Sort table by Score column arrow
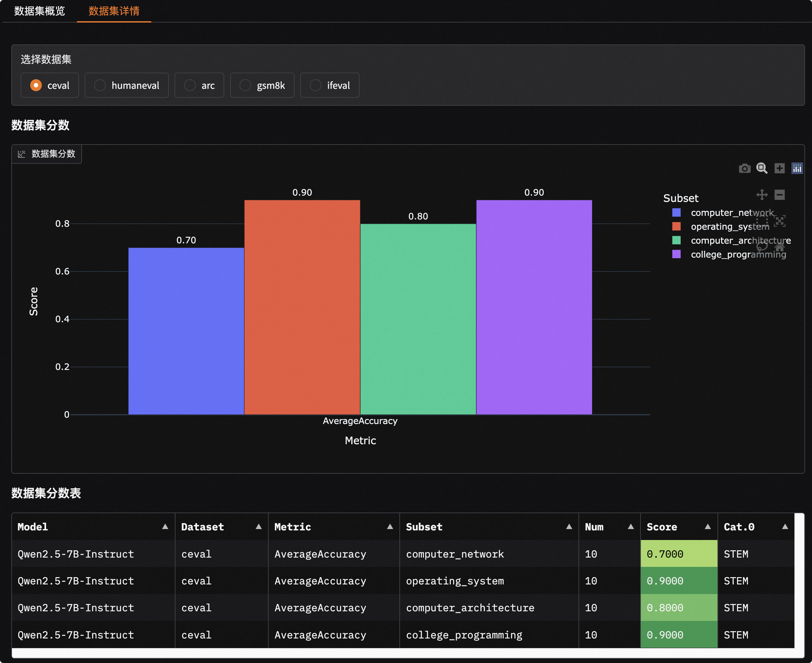Image resolution: width=812 pixels, height=663 pixels. [708, 527]
